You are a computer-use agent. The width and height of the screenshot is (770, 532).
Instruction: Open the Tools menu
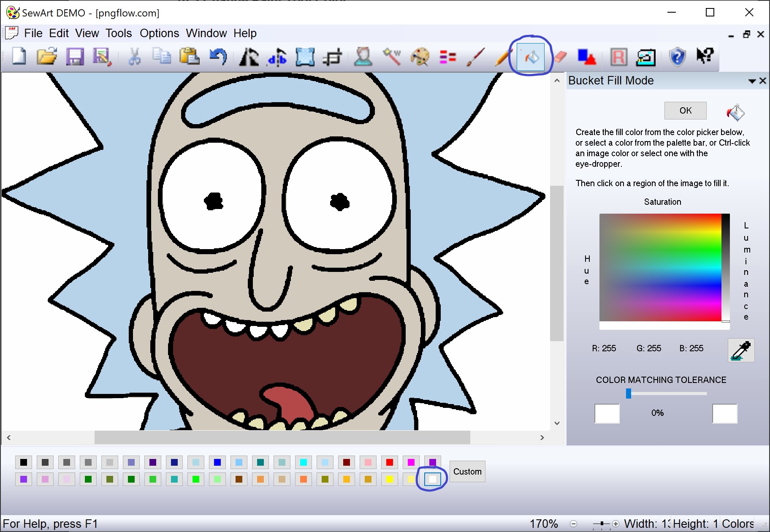coord(119,33)
